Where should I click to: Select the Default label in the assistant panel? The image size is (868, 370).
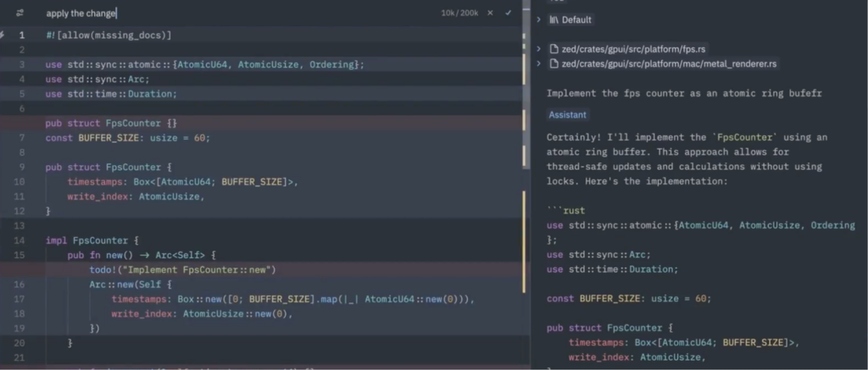coord(576,20)
